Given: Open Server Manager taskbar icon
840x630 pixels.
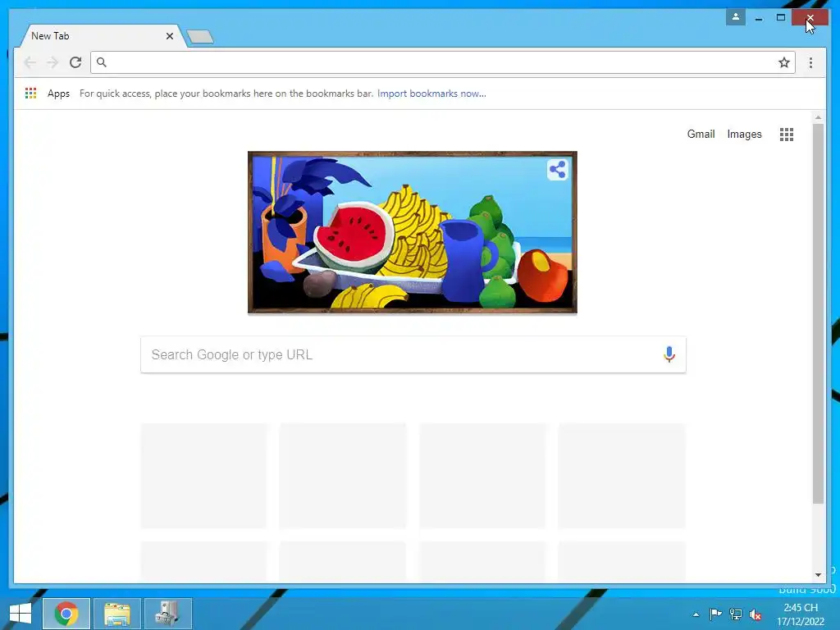Looking at the screenshot, I should point(167,614).
